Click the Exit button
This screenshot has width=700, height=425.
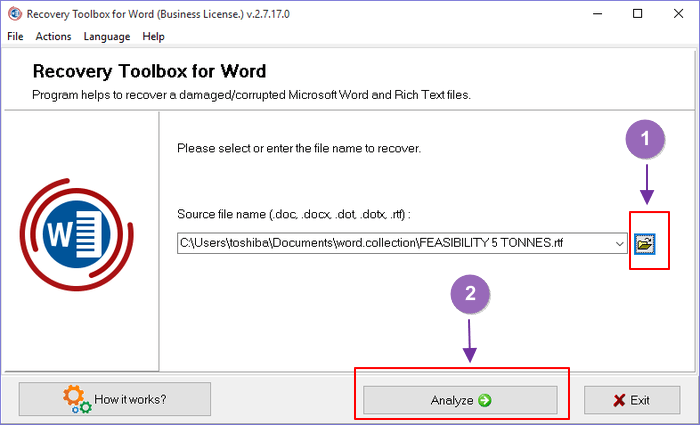[632, 400]
